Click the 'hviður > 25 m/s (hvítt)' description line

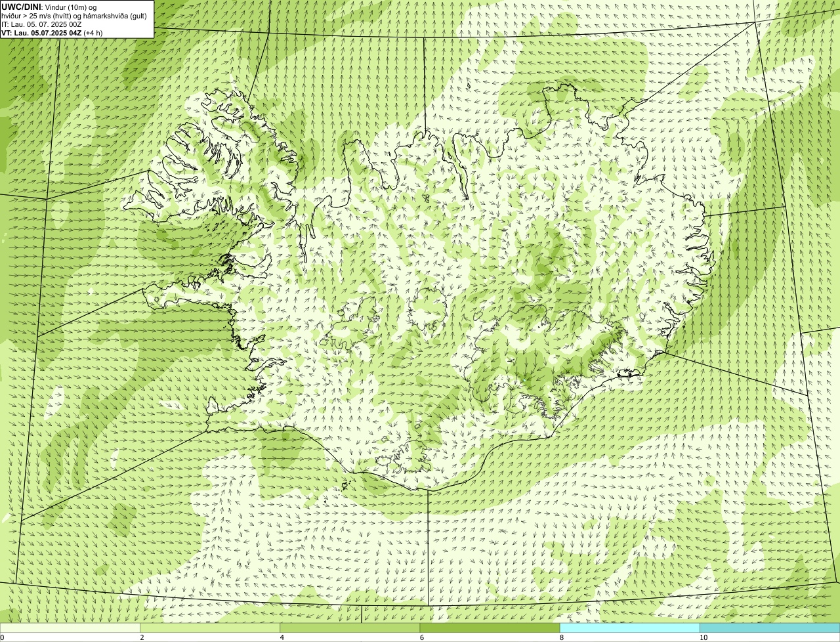point(73,16)
